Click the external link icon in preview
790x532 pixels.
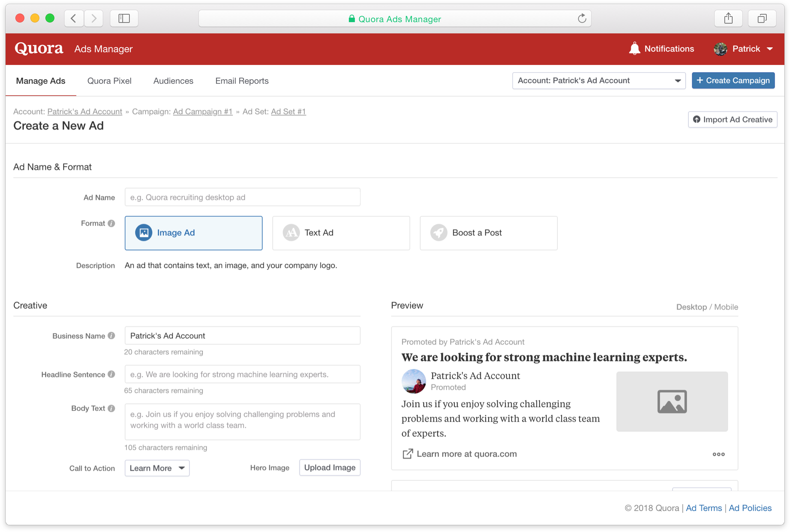pyautogui.click(x=407, y=454)
